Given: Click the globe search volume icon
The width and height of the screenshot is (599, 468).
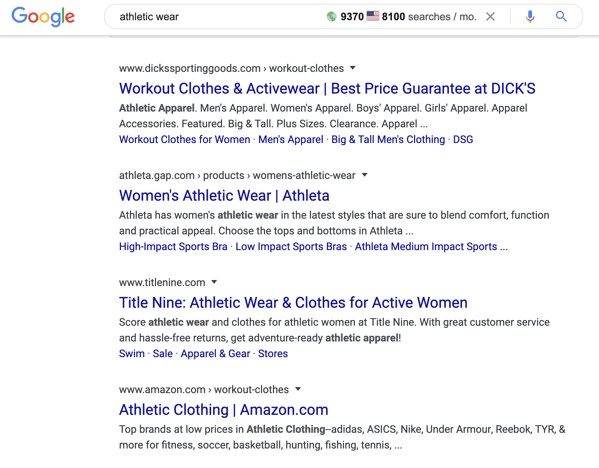Looking at the screenshot, I should tap(332, 16).
